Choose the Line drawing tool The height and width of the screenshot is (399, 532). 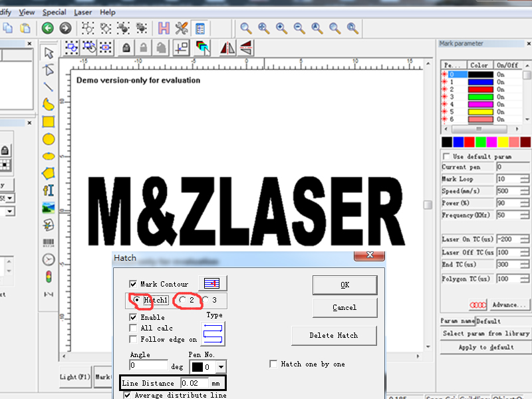tap(49, 87)
